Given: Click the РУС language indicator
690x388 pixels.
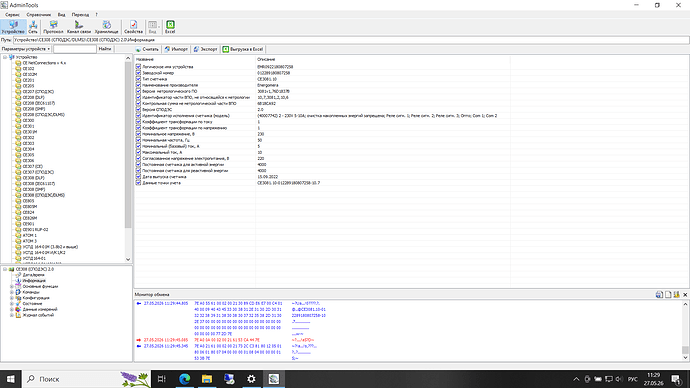Looking at the screenshot, I should 633,379.
